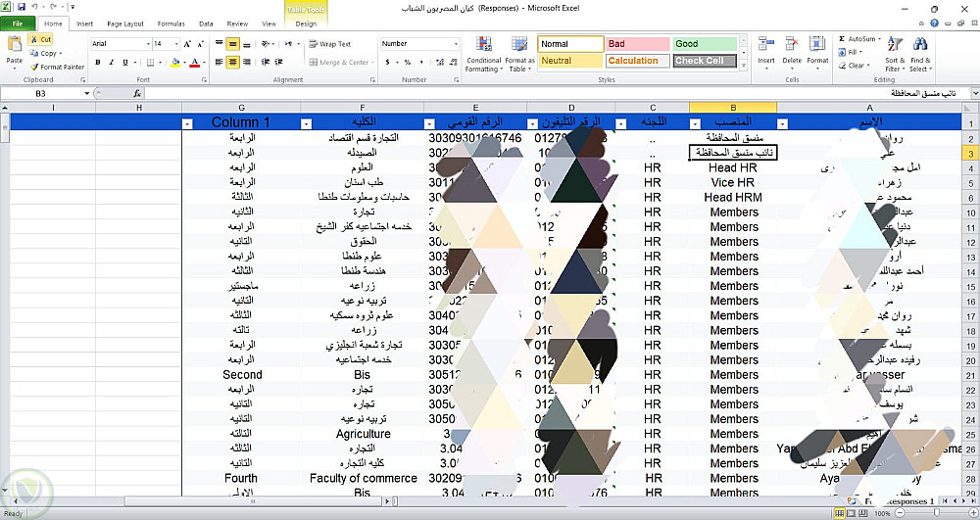Click the Insert Function fx icon

point(137,93)
